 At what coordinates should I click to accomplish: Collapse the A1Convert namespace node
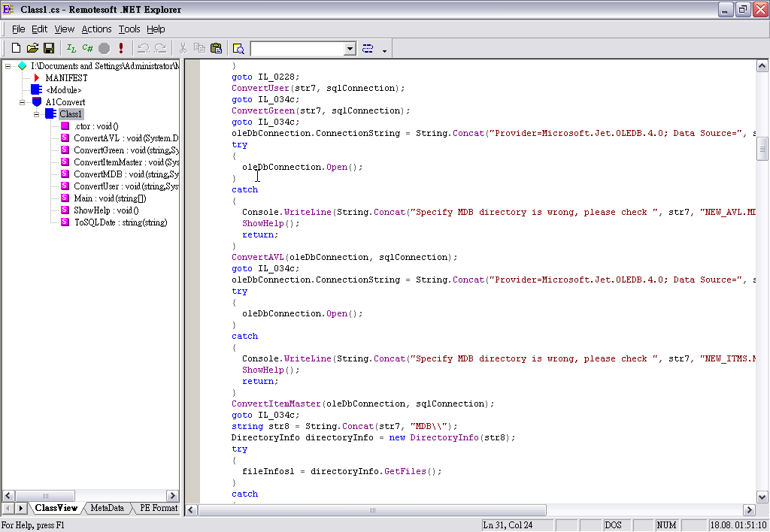point(22,102)
